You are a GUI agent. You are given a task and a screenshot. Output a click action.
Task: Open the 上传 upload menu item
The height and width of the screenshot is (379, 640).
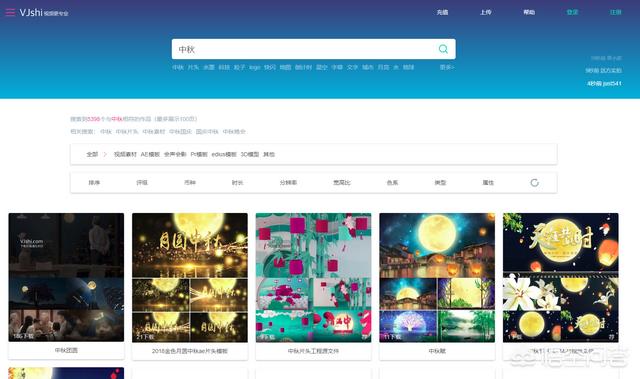[x=486, y=12]
